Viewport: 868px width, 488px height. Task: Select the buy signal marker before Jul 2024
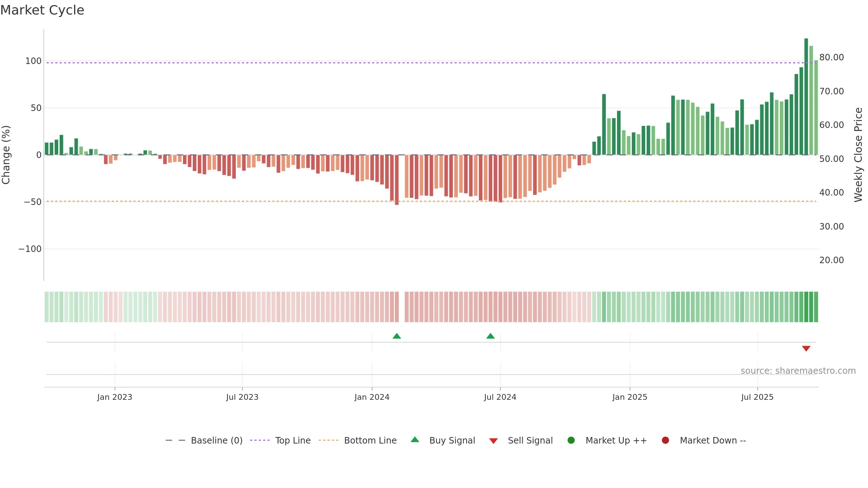490,336
